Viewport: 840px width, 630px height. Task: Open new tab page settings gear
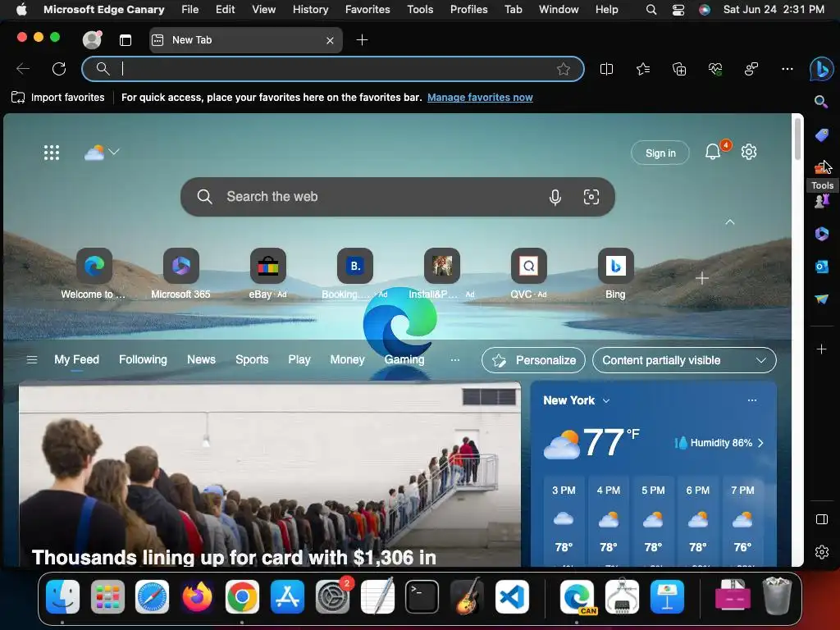(748, 152)
